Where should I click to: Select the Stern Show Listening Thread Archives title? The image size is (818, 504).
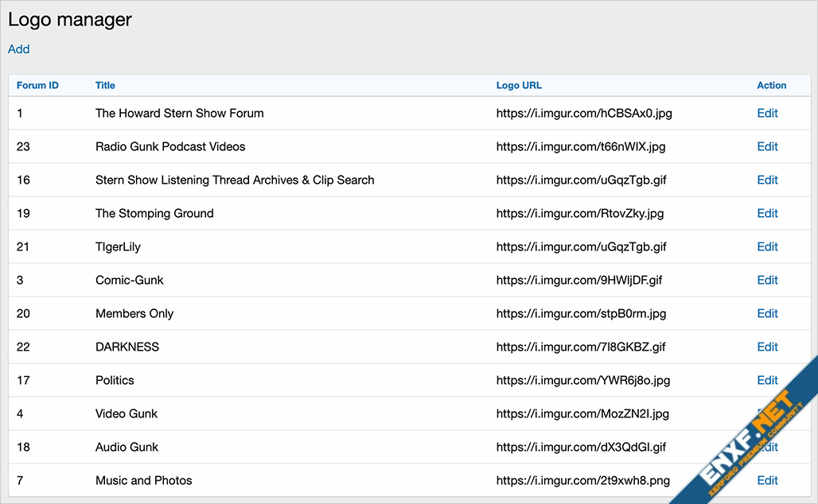pyautogui.click(x=235, y=180)
